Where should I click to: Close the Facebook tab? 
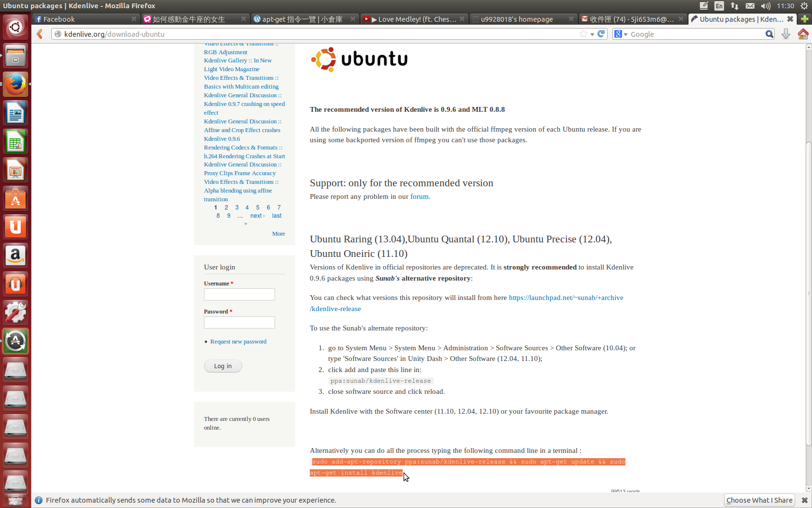134,19
